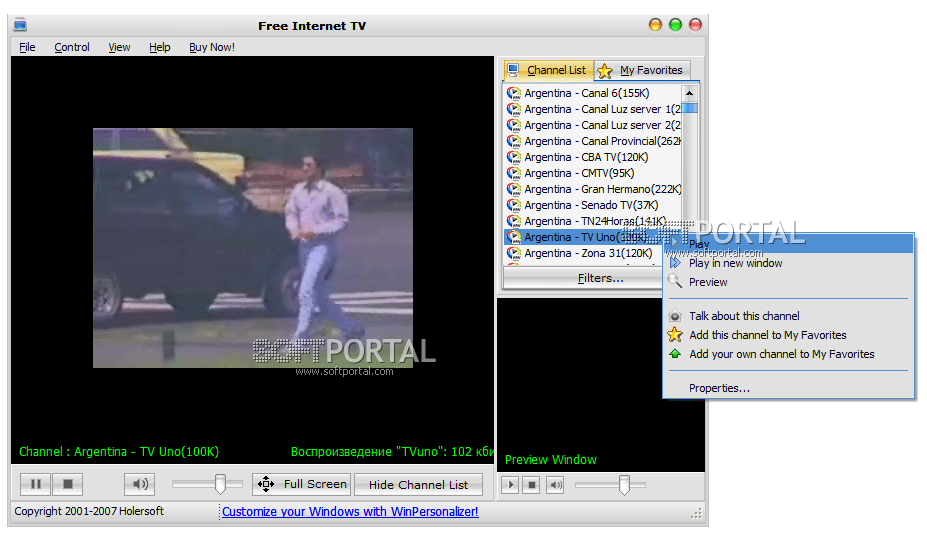Select Argentina - CMTV(95K) channel
The image size is (927, 535).
(594, 173)
